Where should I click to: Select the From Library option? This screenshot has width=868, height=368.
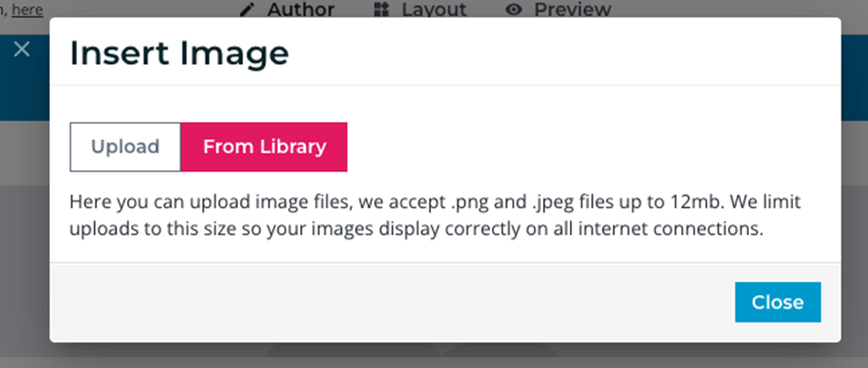[264, 147]
